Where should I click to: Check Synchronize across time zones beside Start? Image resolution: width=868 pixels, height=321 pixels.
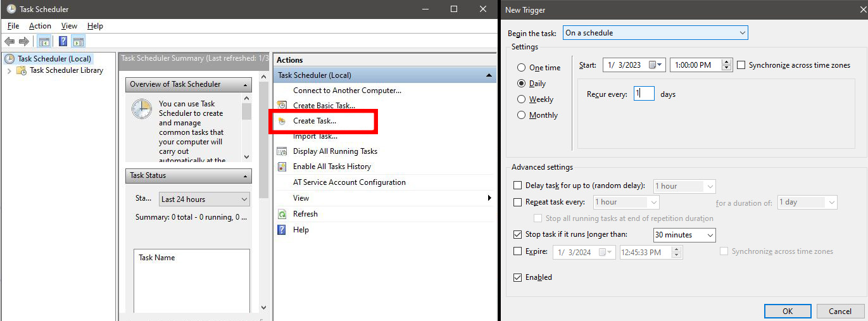point(742,65)
